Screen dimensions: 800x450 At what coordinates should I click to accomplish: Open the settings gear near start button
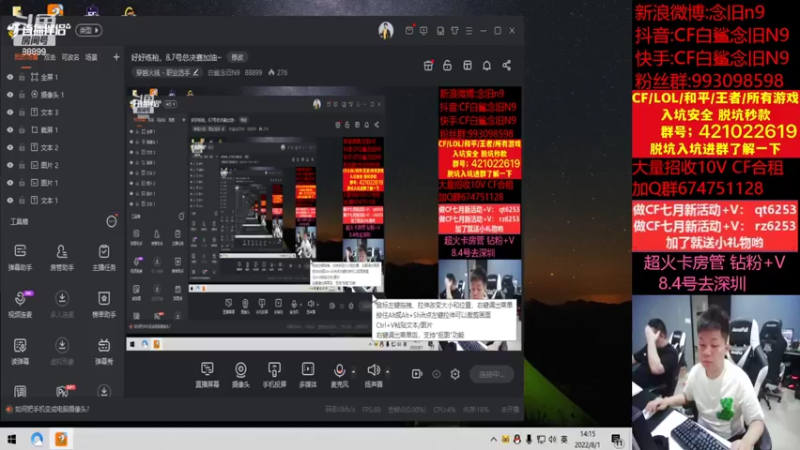tap(455, 374)
